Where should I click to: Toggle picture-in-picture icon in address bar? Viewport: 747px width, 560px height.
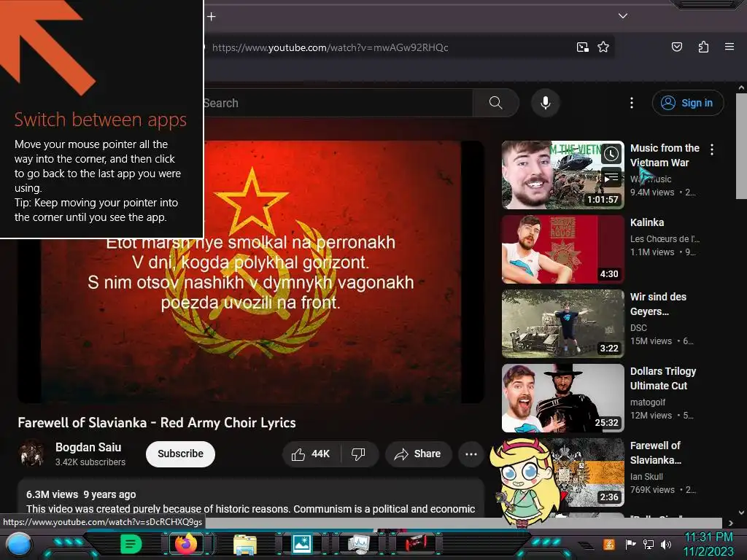(583, 47)
